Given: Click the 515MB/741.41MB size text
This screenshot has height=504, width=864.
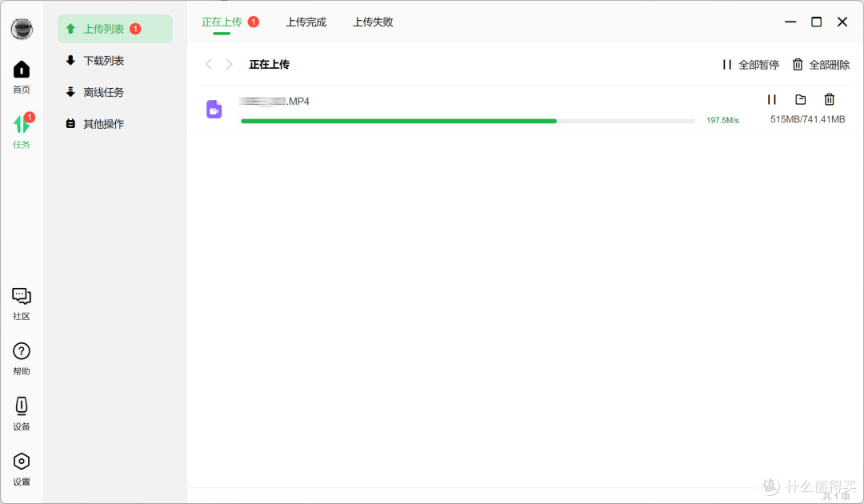Looking at the screenshot, I should [807, 119].
